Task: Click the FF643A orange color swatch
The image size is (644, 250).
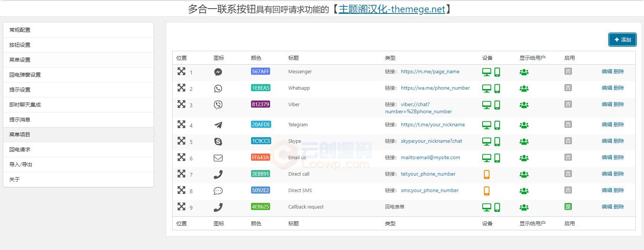Action: 260,157
